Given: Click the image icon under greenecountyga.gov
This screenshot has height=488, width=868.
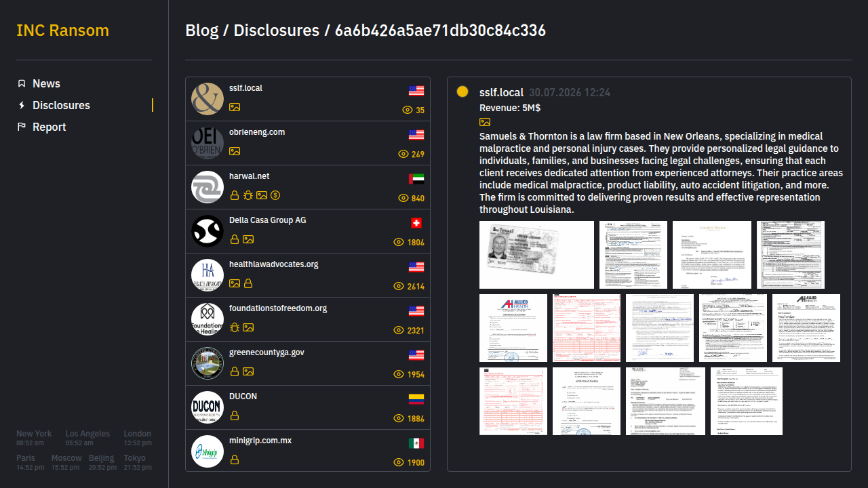Looking at the screenshot, I should (x=248, y=371).
